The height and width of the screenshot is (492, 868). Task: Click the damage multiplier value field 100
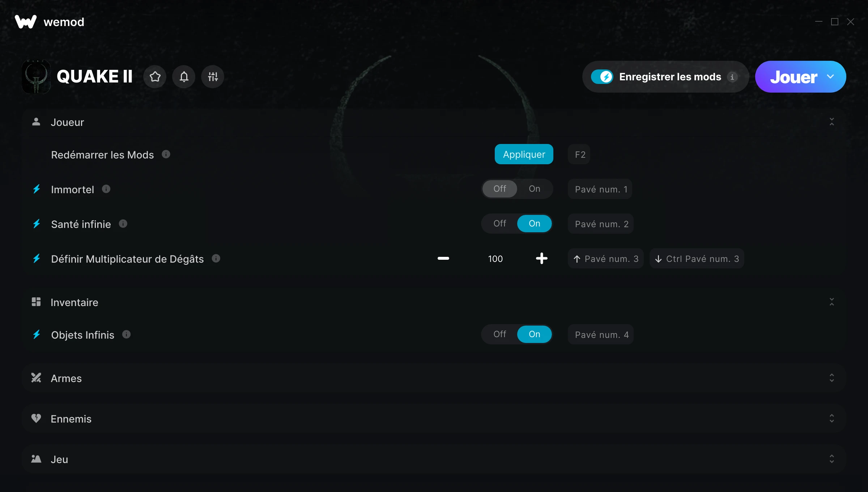(495, 258)
